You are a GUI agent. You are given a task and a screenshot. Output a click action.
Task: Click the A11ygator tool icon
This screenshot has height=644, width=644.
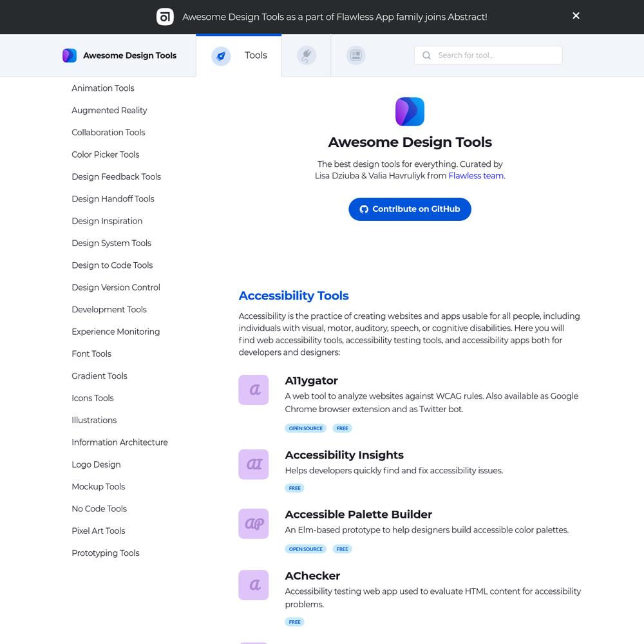click(x=253, y=390)
